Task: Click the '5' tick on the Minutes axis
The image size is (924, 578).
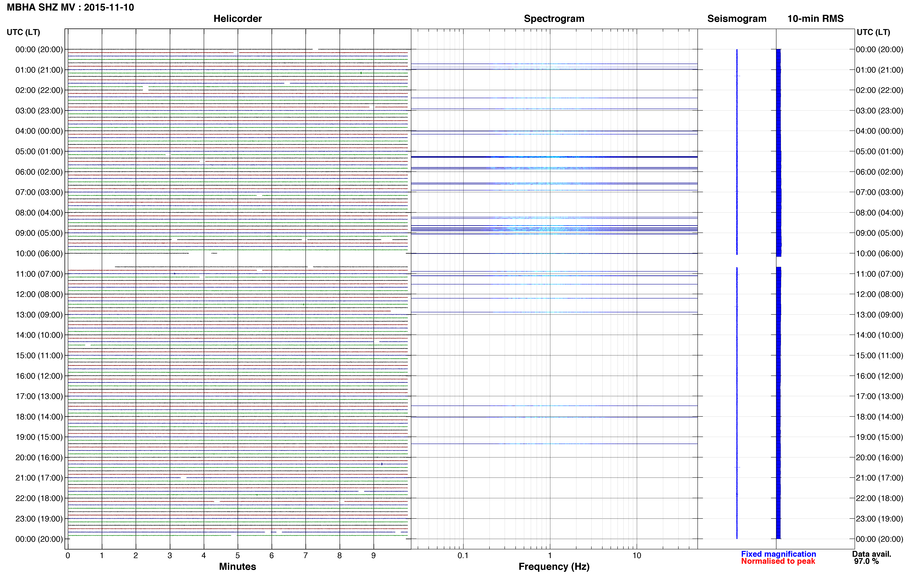Action: click(238, 556)
